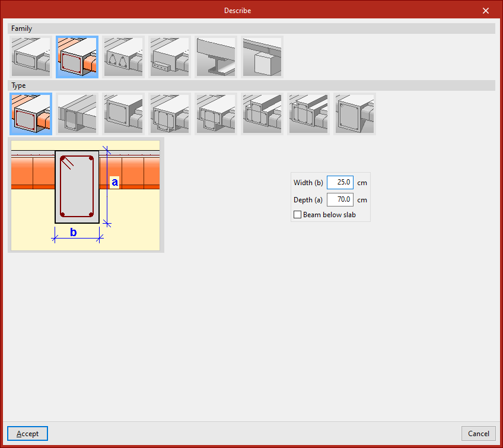
Task: Pick the semi-transparent narrow beam type
Action: [77, 114]
